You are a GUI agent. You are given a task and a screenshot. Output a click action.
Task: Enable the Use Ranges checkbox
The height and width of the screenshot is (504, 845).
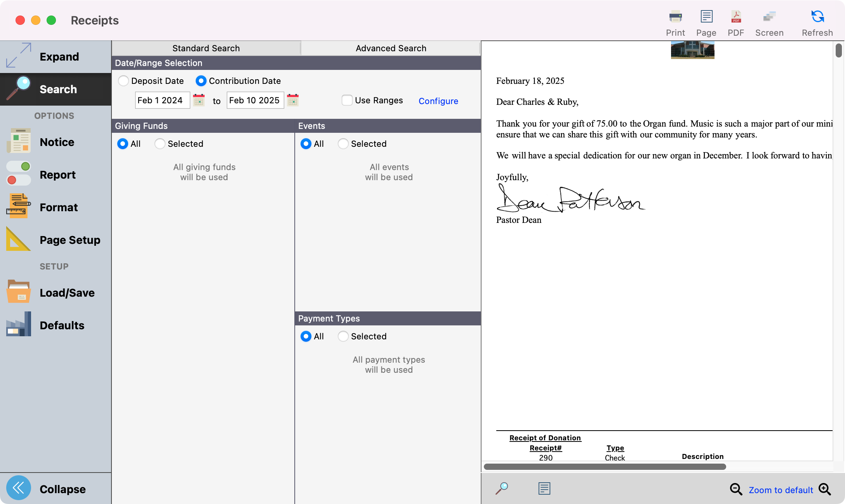[x=347, y=100]
